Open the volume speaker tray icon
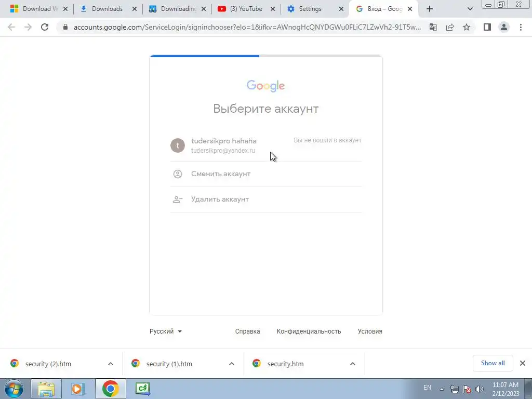Viewport: 532px width, 399px height. 480,389
